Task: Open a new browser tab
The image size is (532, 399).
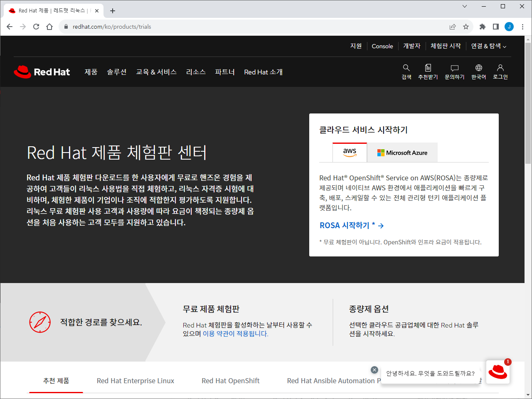Action: [113, 11]
